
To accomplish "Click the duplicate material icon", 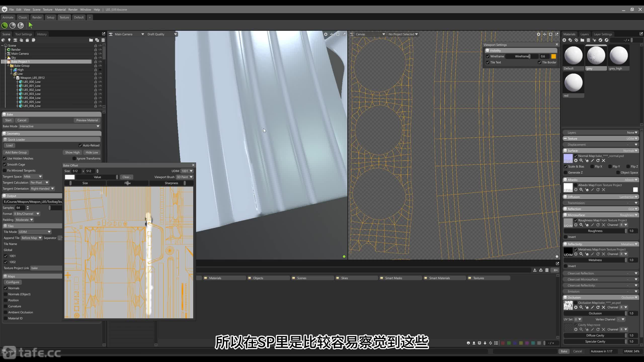I will (570, 40).
